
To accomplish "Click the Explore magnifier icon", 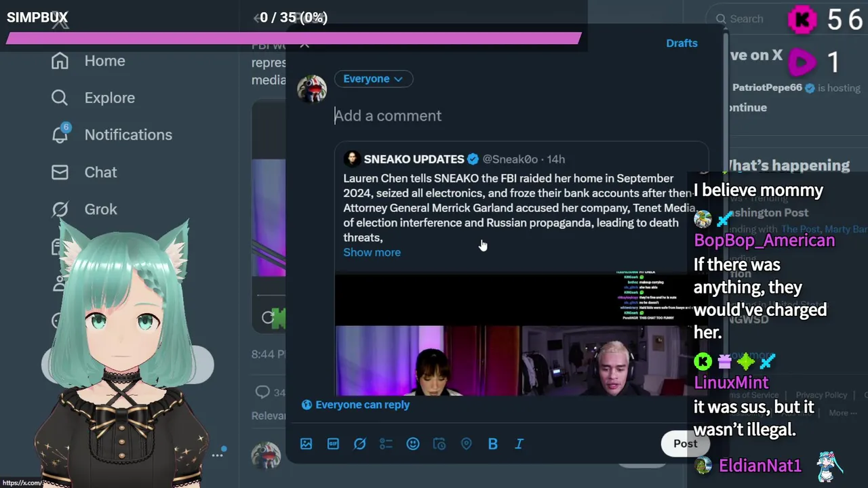I will 60,98.
